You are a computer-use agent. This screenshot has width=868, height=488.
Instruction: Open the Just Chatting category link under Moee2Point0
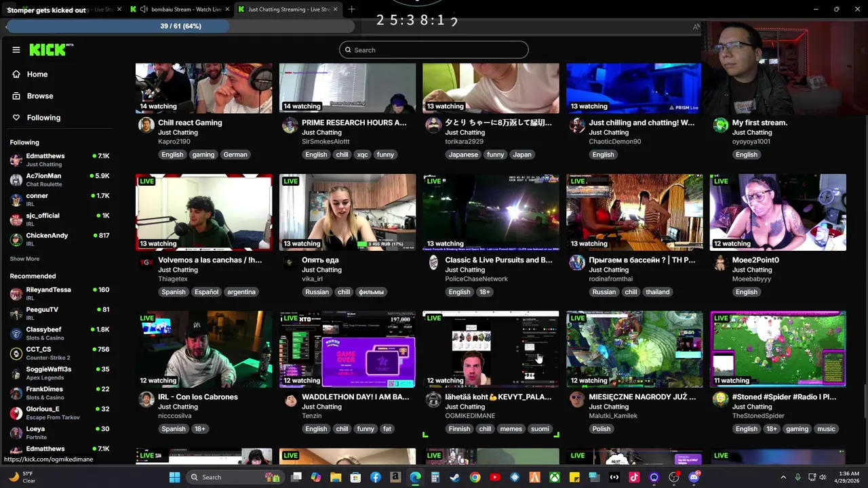coord(752,270)
